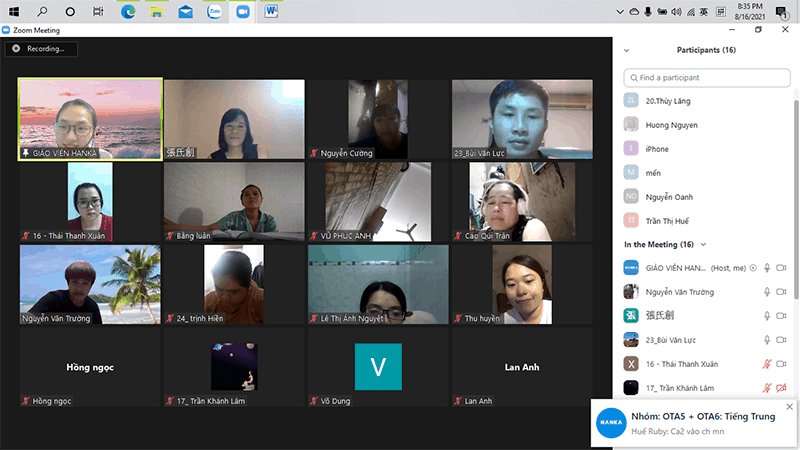Collapse the In the Meeting (16) section
The image size is (800, 450).
[x=703, y=244]
